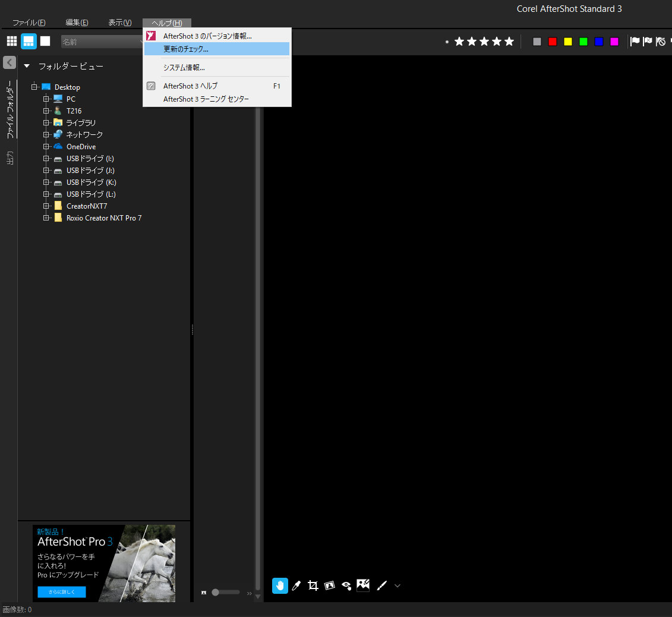Open the 名前 sort dropdown
Viewport: 672px width, 617px height.
102,42
